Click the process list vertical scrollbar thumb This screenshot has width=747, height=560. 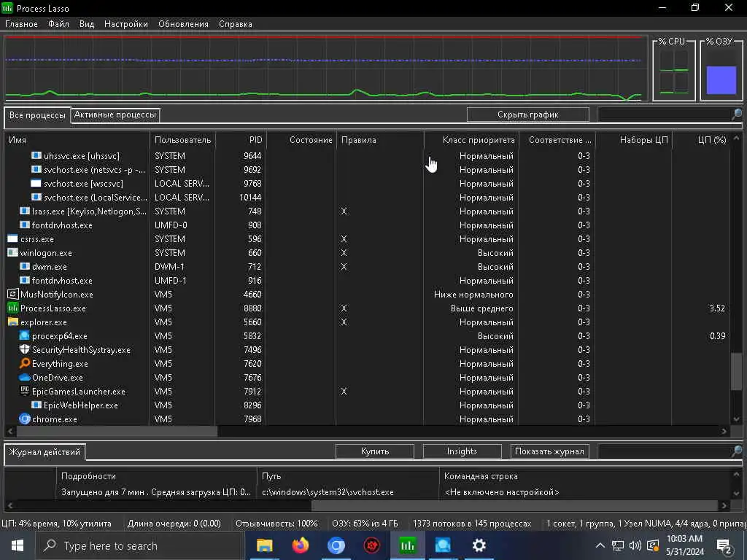click(737, 371)
